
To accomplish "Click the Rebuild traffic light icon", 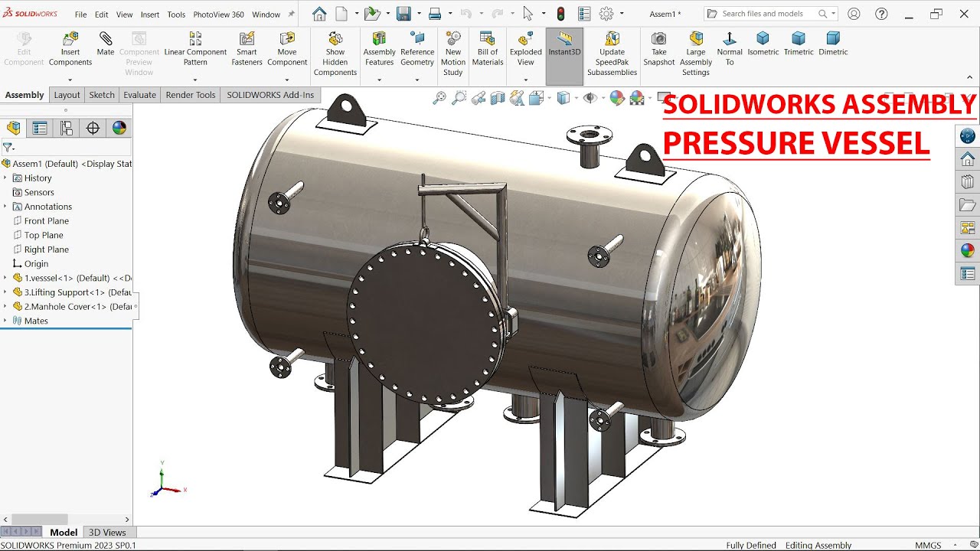I will [x=560, y=14].
